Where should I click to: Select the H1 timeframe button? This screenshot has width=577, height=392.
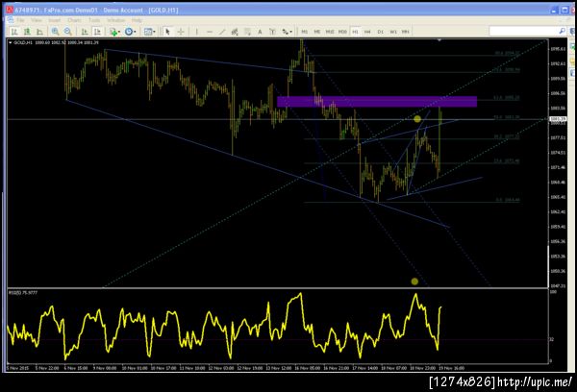point(355,32)
